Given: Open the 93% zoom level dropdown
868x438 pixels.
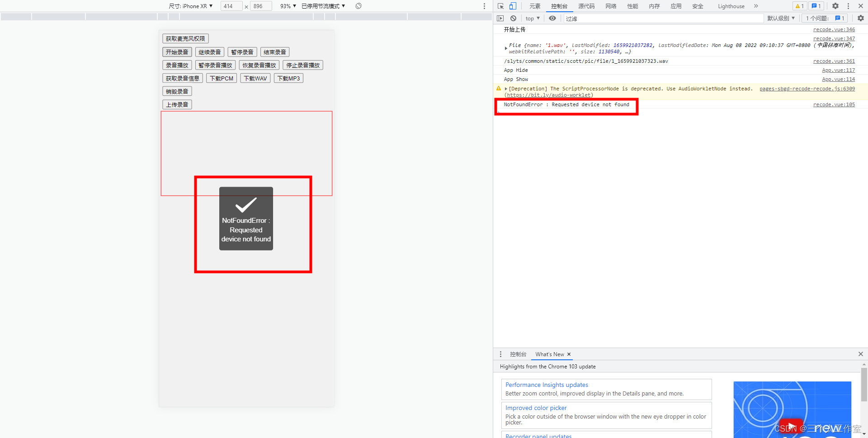Looking at the screenshot, I should [288, 6].
